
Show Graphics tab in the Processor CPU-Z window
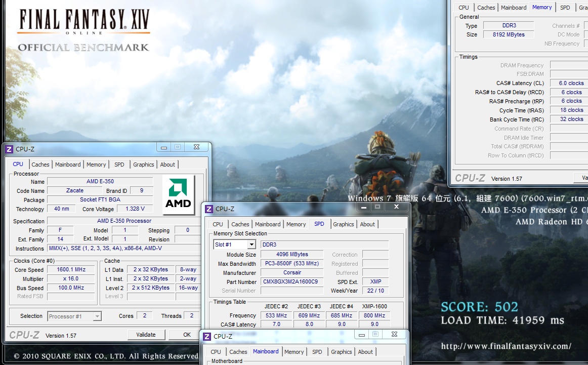pyautogui.click(x=144, y=165)
